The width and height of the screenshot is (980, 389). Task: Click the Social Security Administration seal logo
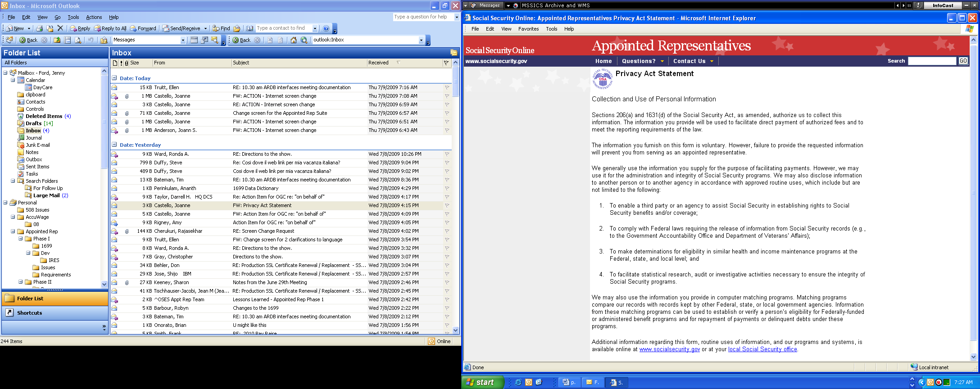(603, 79)
